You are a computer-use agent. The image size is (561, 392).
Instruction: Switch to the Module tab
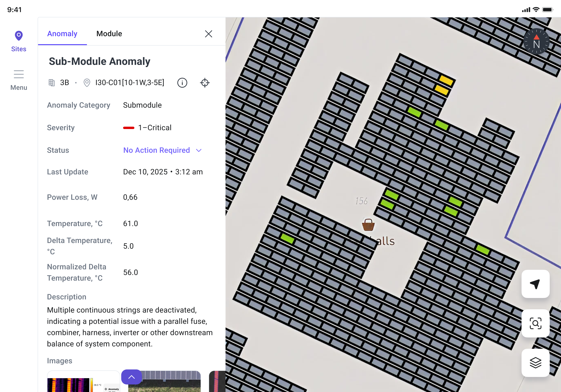point(109,33)
